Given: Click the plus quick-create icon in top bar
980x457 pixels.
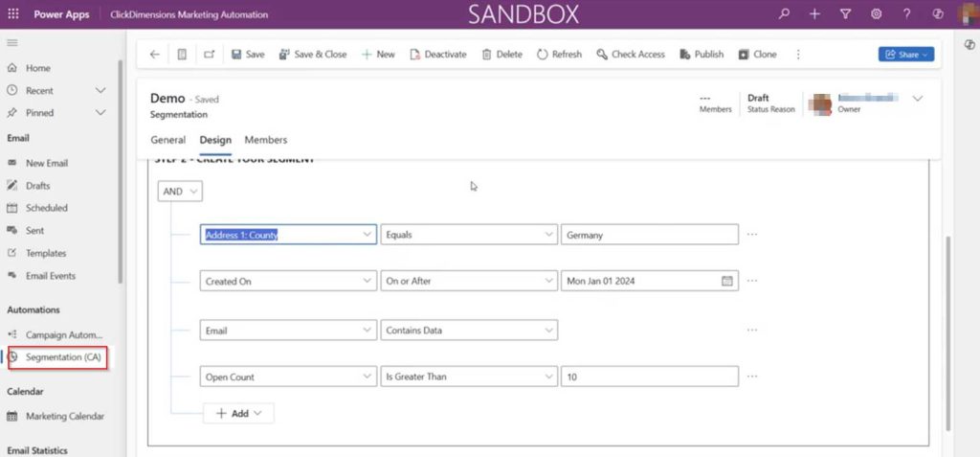Looking at the screenshot, I should tap(814, 13).
